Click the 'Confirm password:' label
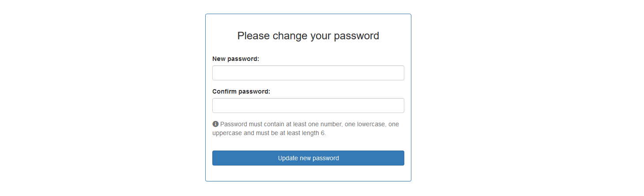This screenshot has height=196, width=644. 241,91
